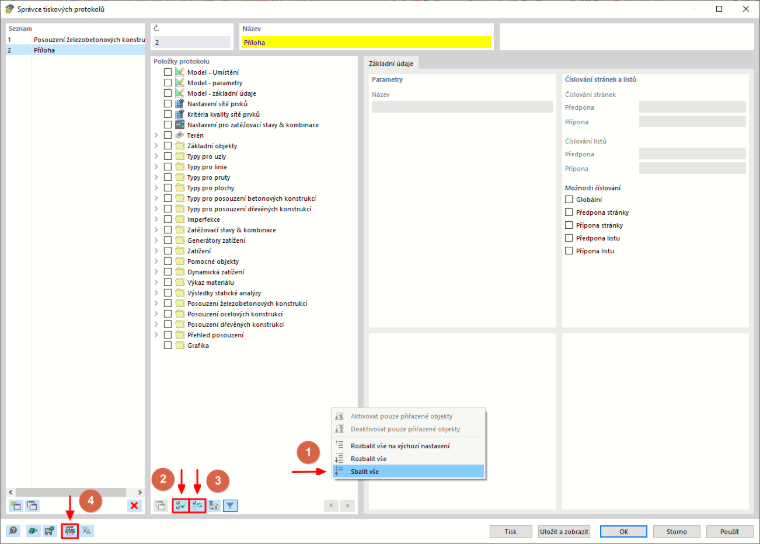Click the Model - Umístění item icon
The height and width of the screenshot is (544, 760).
click(x=180, y=72)
